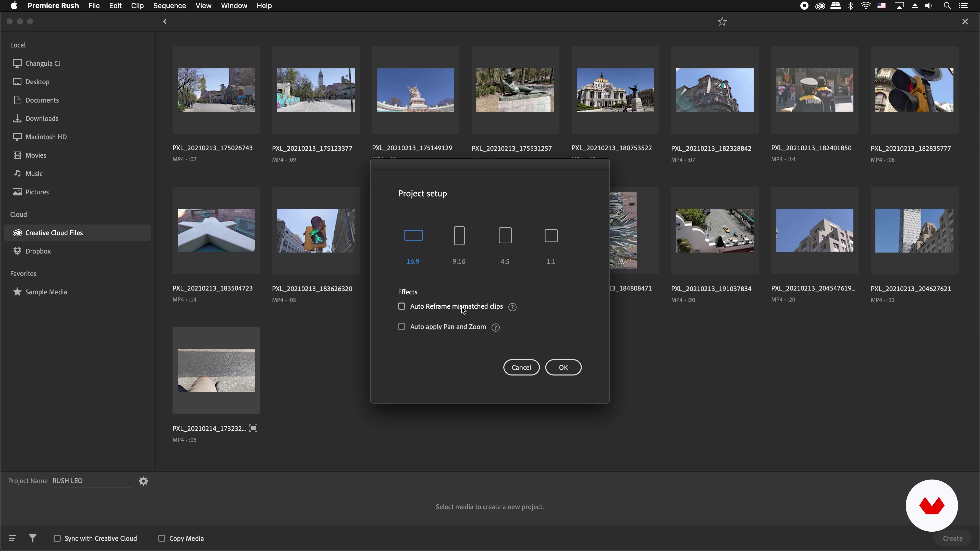Click the red logo badge icon
Image resolution: width=980 pixels, height=551 pixels.
pos(932,505)
